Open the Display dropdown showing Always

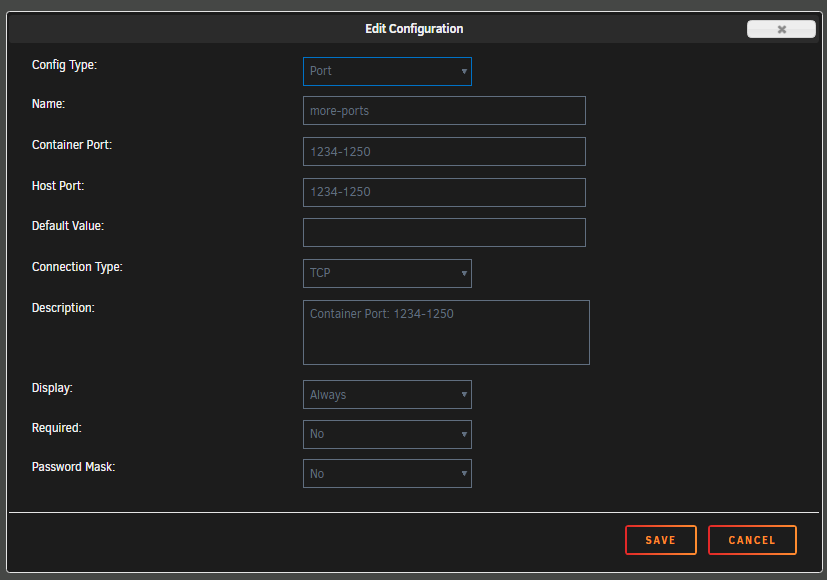387,394
